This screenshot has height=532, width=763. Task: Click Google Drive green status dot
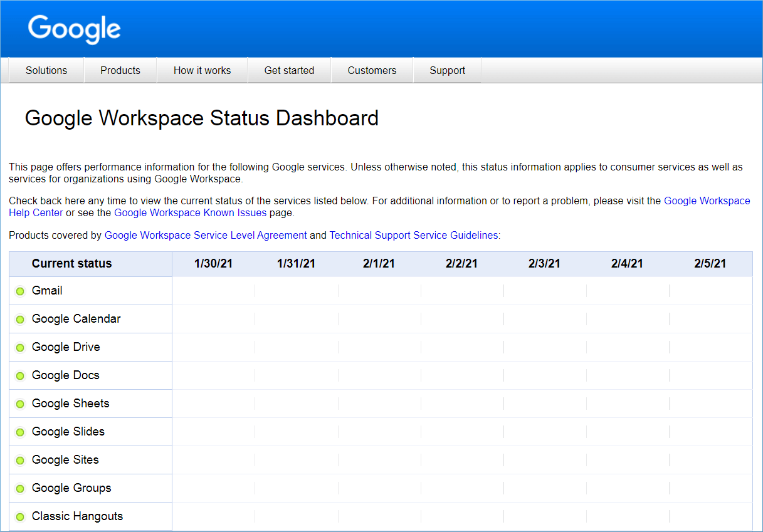[20, 348]
